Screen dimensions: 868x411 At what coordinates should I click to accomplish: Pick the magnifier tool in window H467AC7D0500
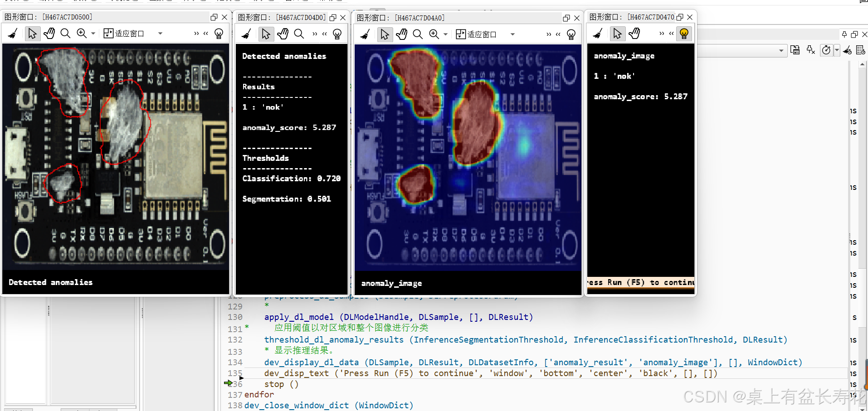pos(65,34)
